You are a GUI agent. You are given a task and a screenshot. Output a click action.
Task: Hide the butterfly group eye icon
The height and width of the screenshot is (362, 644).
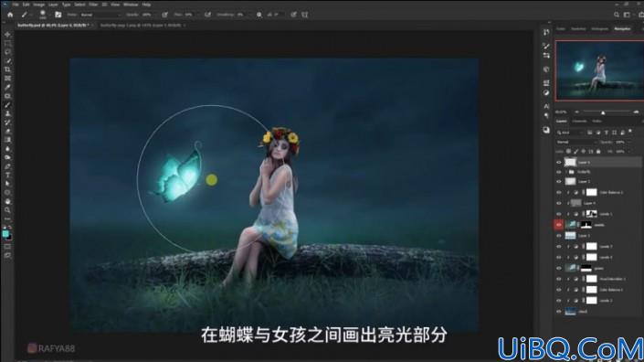(558, 172)
